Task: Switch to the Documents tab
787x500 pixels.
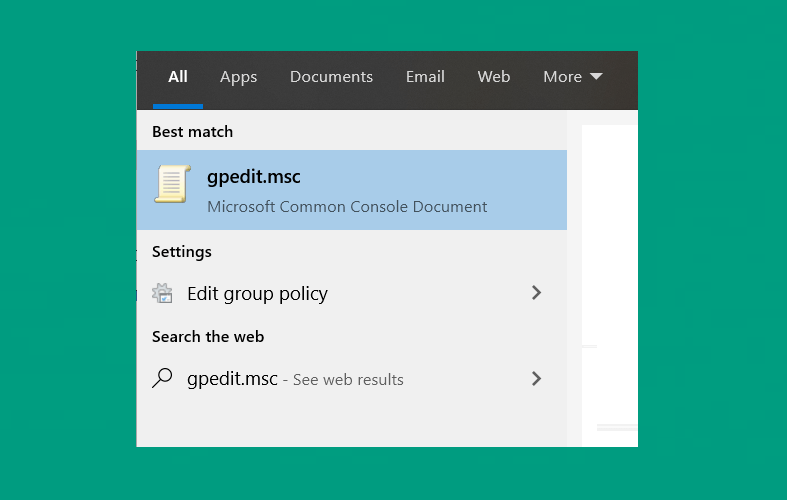Action: pos(331,76)
